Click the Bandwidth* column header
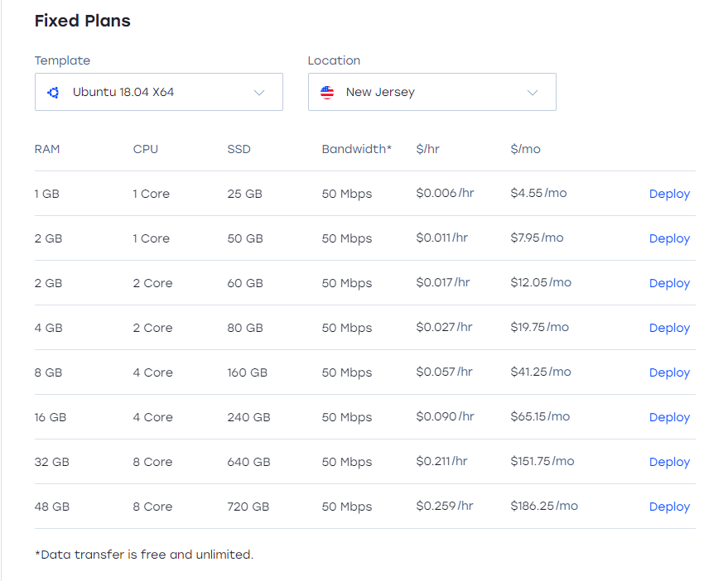The image size is (728, 581). pos(356,149)
